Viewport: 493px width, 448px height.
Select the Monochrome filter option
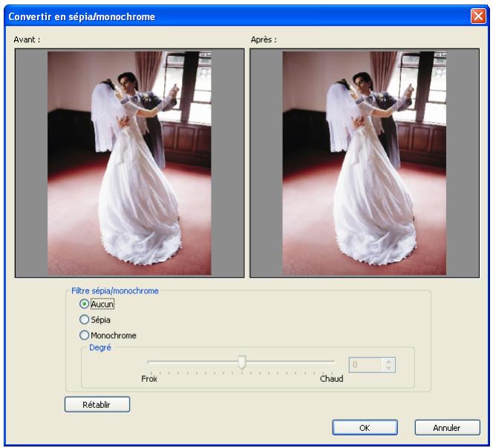coord(84,335)
